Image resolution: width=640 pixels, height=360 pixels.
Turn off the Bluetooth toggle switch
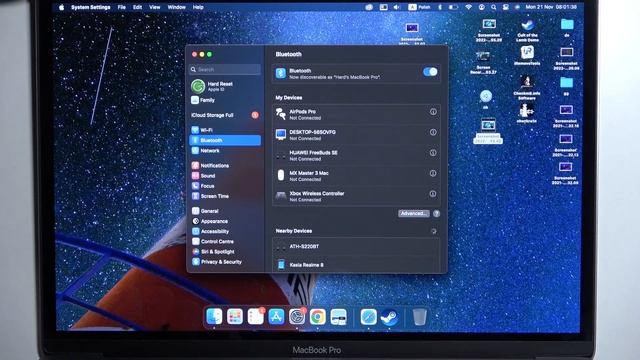[430, 72]
